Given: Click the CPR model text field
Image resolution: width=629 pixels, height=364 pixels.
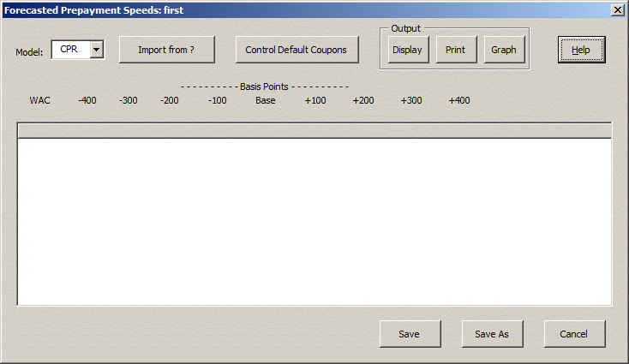Looking at the screenshot, I should (70, 50).
